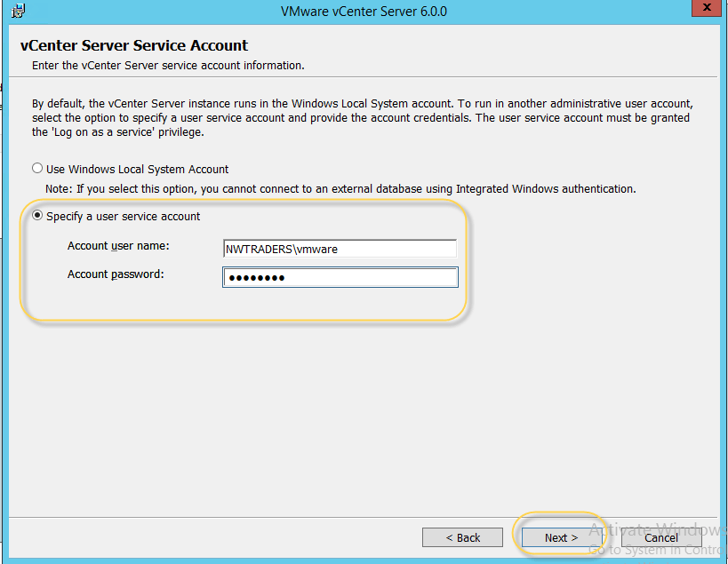Click the 'Use Windows Local System Account' option label

(137, 169)
